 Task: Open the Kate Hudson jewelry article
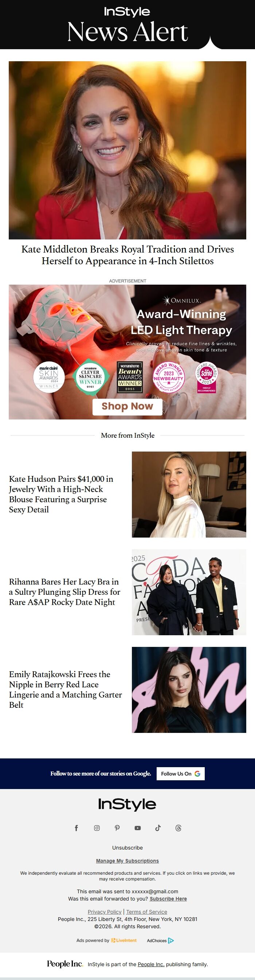[61, 494]
